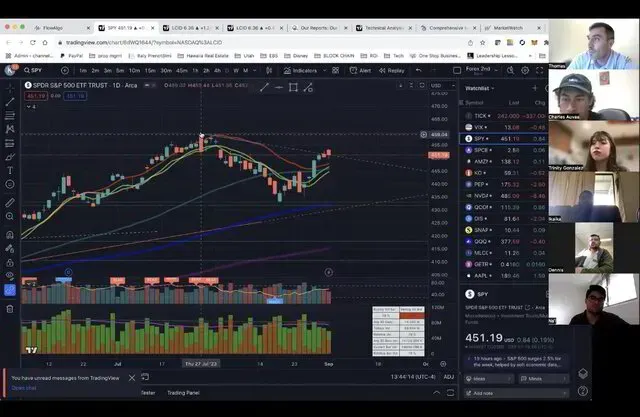
Task: Select DIS in the watchlist
Action: point(504,219)
